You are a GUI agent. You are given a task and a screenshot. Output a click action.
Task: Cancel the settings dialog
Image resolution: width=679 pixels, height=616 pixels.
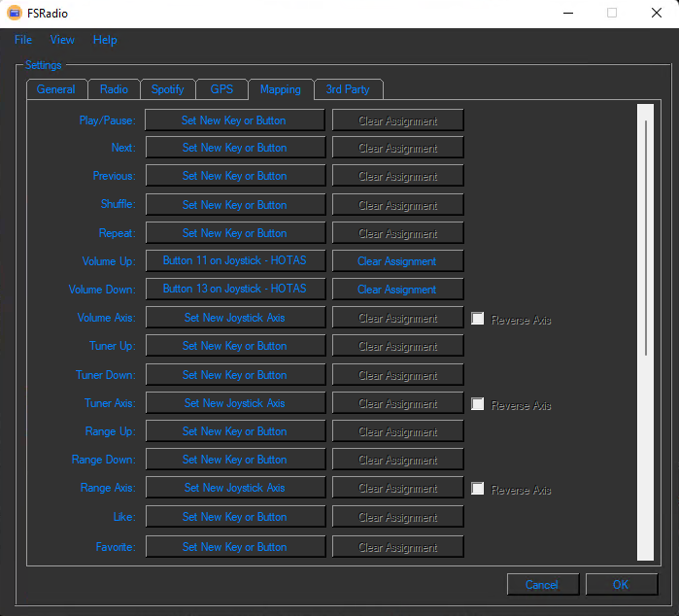coord(542,585)
